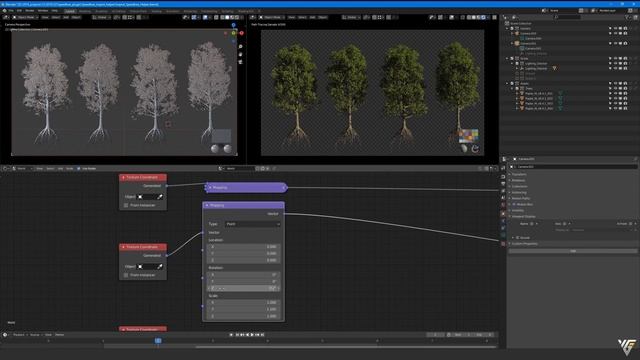Expand the Collections panel in properties
Screen dimensions: 640x360
[519, 186]
